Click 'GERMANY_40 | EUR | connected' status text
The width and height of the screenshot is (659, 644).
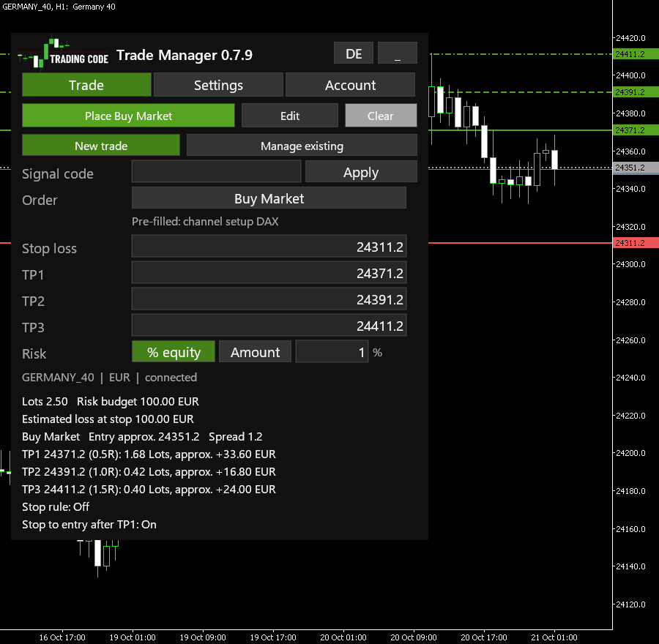pyautogui.click(x=109, y=377)
